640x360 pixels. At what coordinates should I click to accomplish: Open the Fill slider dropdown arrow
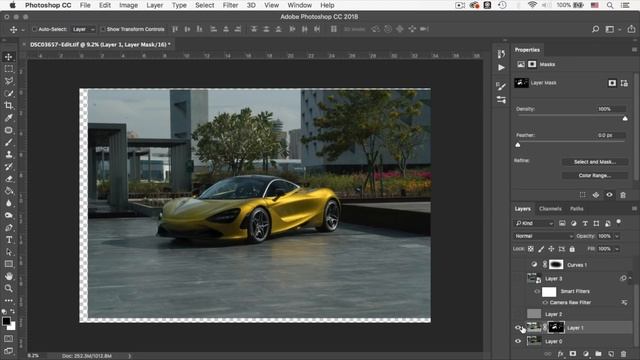click(x=617, y=249)
